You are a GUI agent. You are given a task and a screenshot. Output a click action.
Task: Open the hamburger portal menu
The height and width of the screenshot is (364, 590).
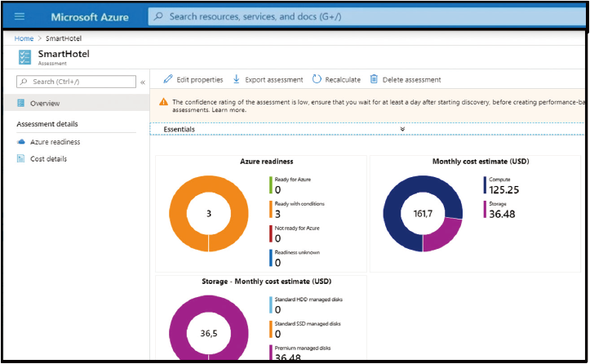[20, 16]
